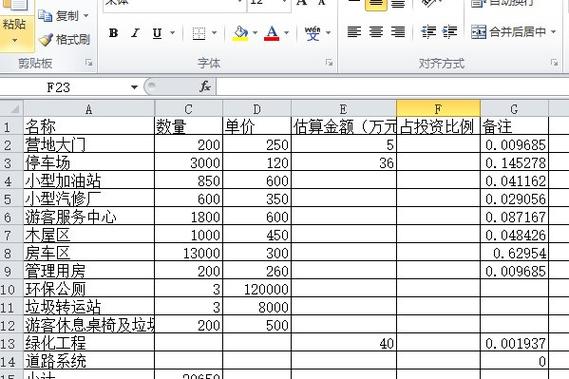
Task: Open the Name Box dropdown arrow
Action: (x=134, y=87)
